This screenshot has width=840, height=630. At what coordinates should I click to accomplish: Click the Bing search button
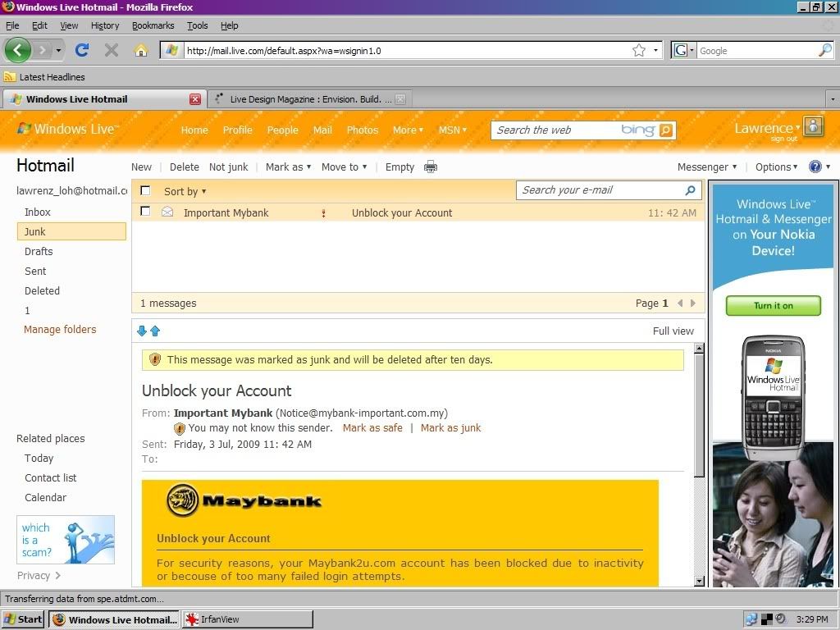[665, 130]
